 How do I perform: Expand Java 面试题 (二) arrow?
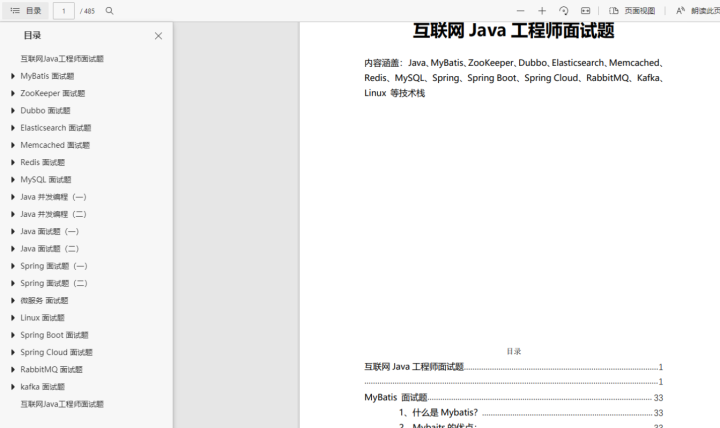tap(13, 248)
